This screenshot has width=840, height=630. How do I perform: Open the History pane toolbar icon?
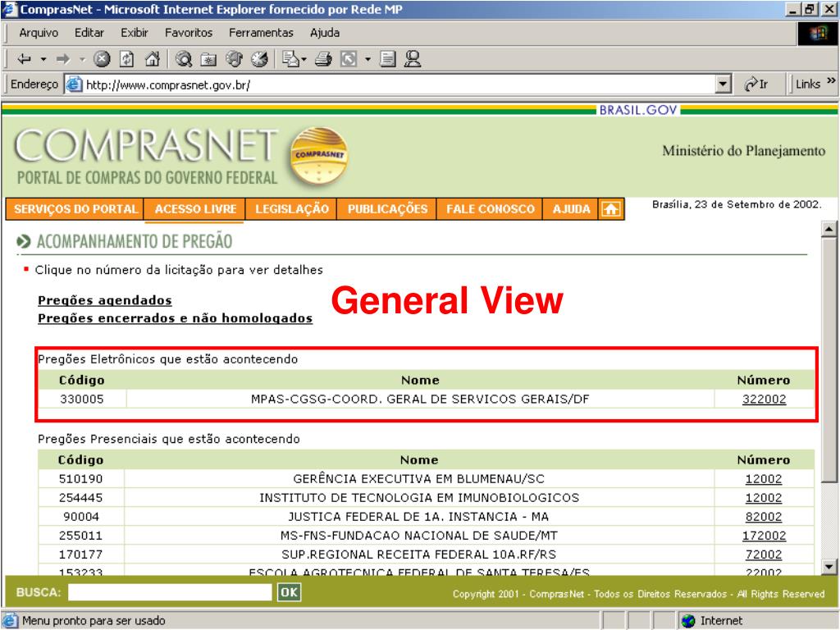(260, 59)
